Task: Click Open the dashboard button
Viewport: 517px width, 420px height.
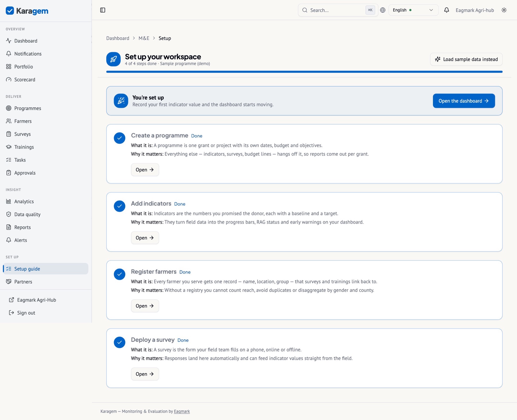Action: (464, 101)
